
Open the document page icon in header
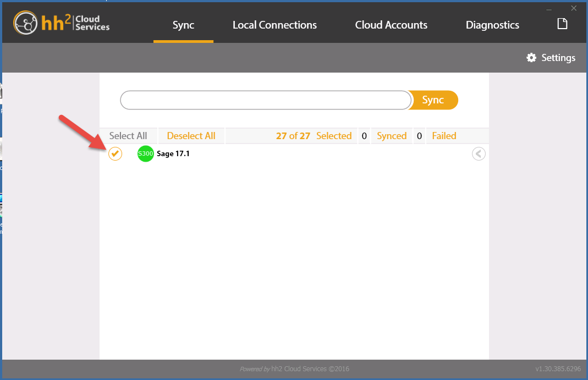coord(562,24)
